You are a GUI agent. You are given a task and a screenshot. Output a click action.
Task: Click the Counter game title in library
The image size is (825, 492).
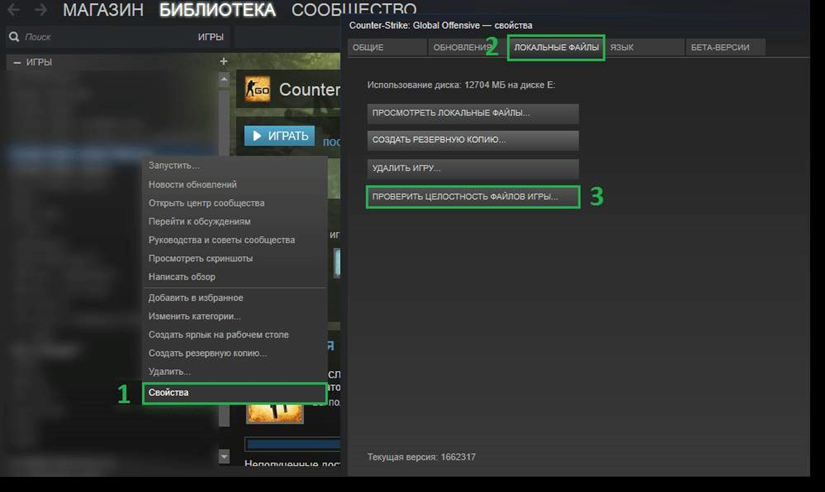pos(309,89)
